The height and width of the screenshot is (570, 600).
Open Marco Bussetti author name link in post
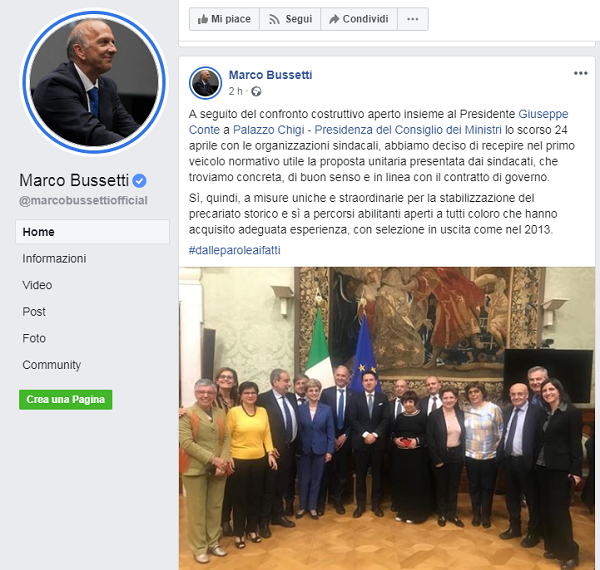point(271,75)
